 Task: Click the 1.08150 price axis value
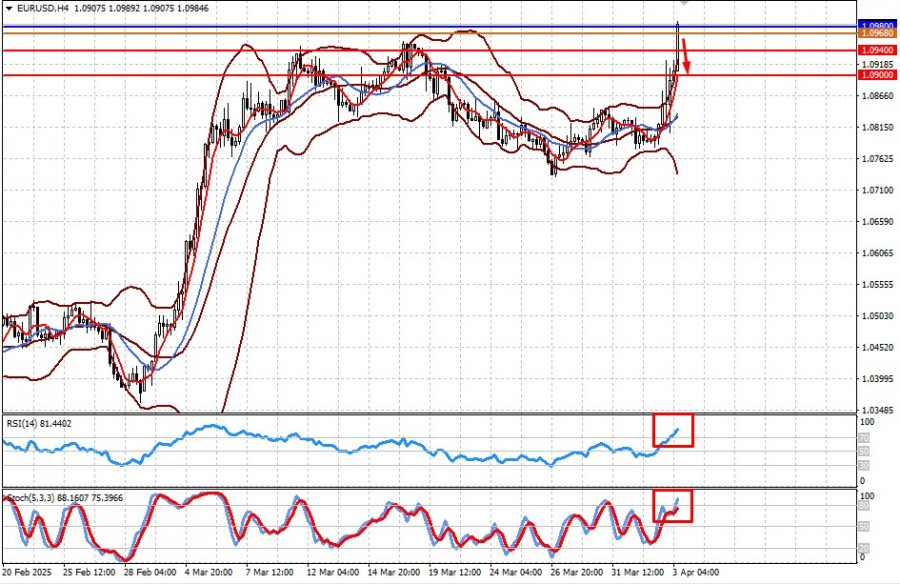[x=878, y=127]
